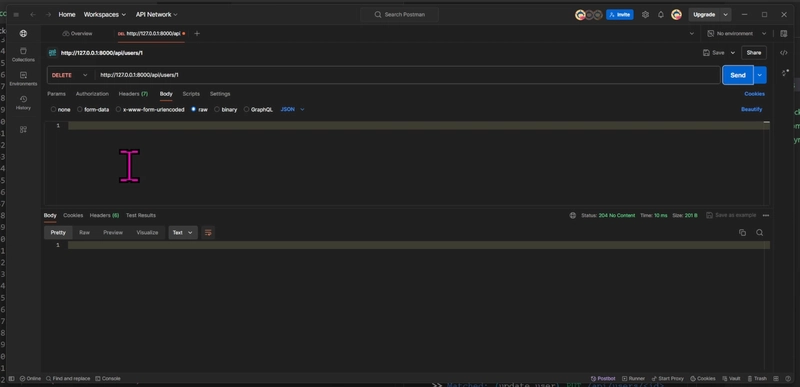
Task: Go forward with the right arrow
Action: click(x=48, y=15)
